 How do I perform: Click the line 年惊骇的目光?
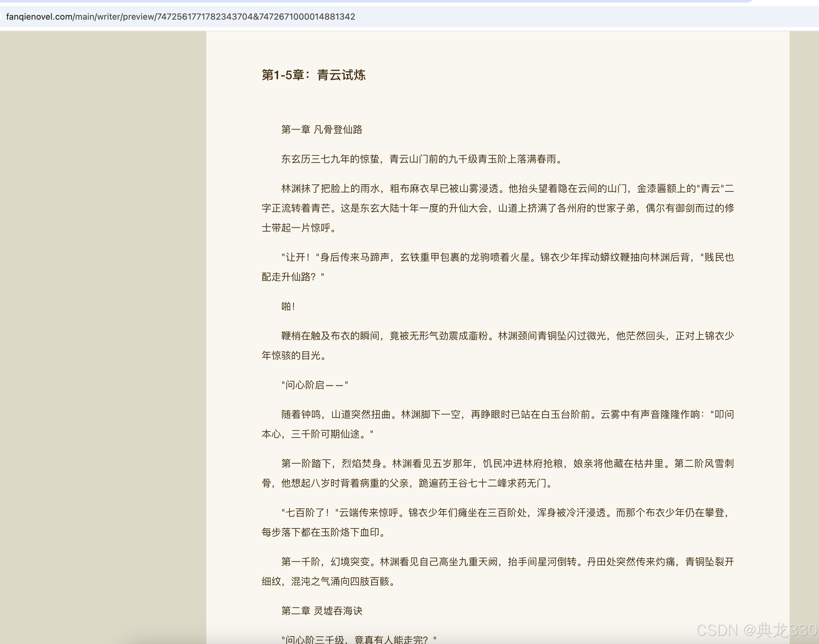tap(294, 355)
